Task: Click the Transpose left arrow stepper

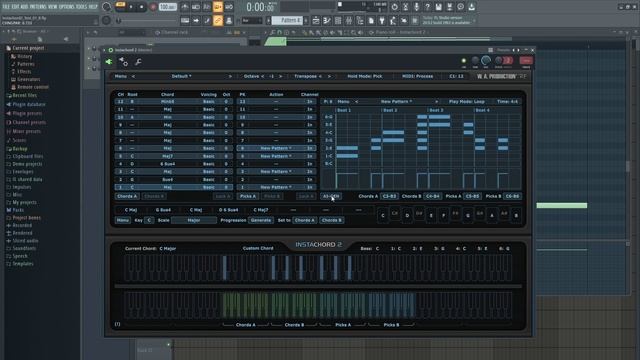Action: pos(320,76)
